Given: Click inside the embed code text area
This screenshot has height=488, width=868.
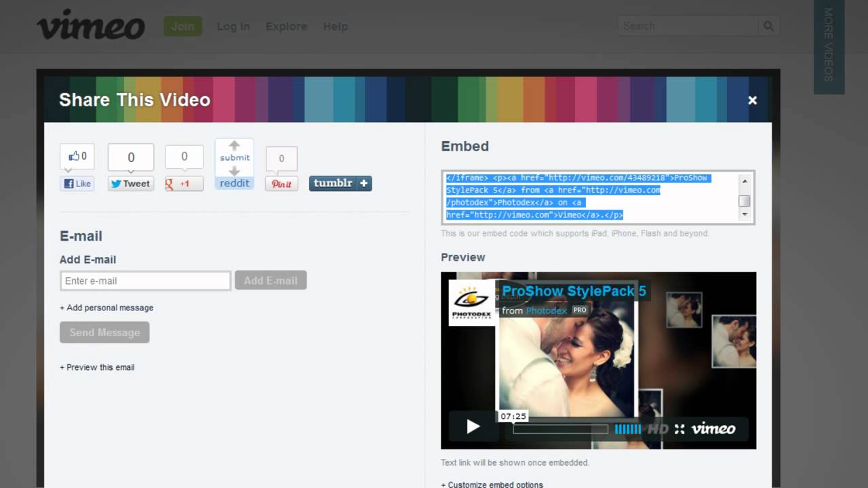Looking at the screenshot, I should point(590,197).
